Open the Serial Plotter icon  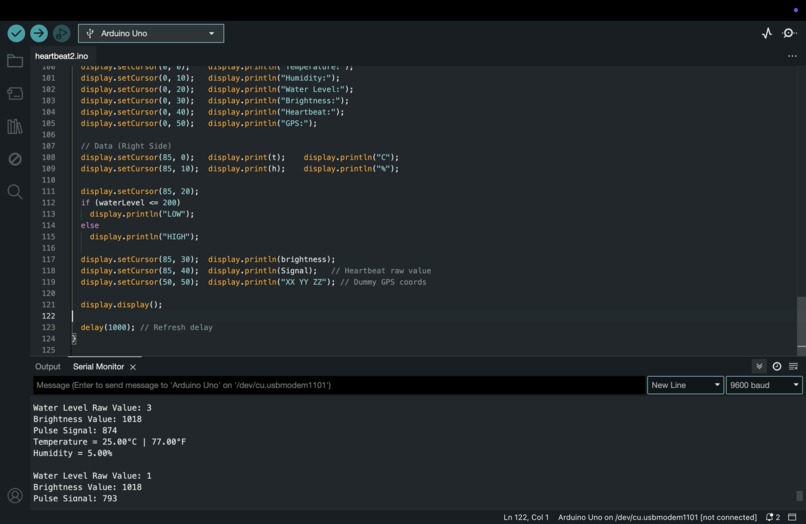point(767,33)
